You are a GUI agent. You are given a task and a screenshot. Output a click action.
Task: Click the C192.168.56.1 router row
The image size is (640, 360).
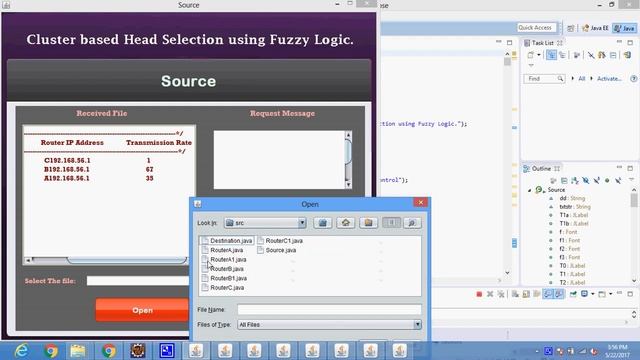pyautogui.click(x=98, y=160)
